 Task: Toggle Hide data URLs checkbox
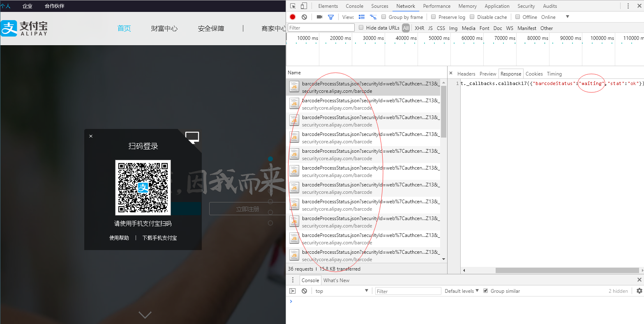(361, 28)
